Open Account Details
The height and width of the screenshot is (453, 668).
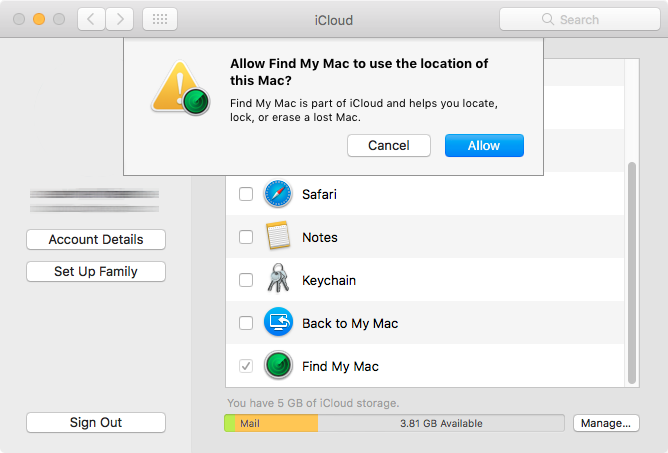pyautogui.click(x=96, y=239)
